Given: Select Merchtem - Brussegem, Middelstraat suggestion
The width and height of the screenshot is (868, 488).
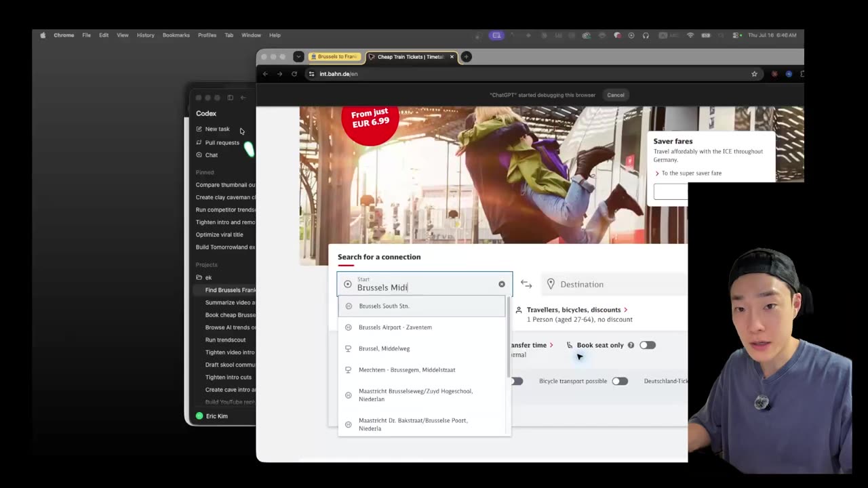Looking at the screenshot, I should point(422,370).
